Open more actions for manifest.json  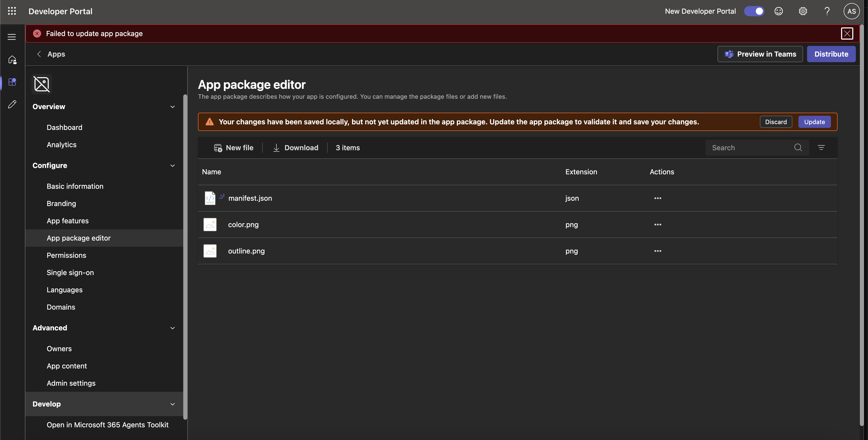click(x=657, y=198)
